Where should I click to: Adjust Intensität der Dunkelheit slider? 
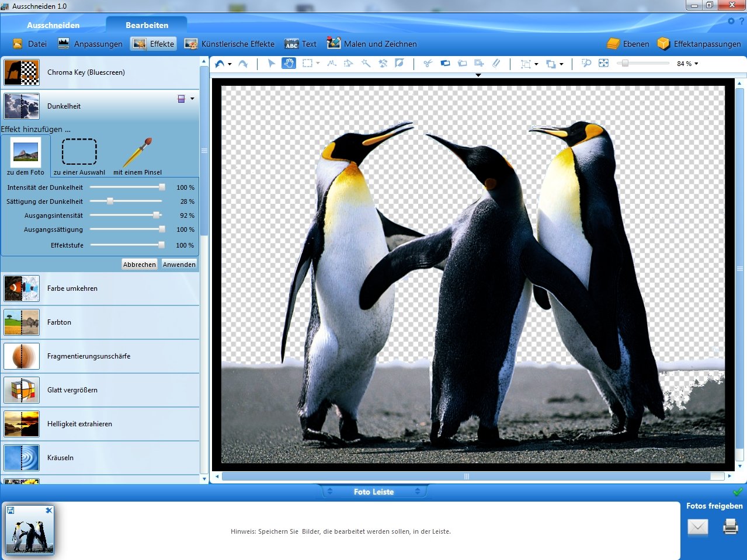pos(128,187)
